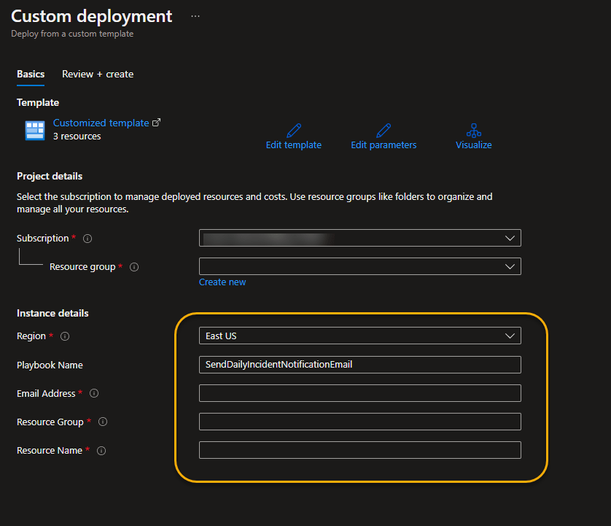Click the Edit parameters pencil icon

tap(383, 130)
